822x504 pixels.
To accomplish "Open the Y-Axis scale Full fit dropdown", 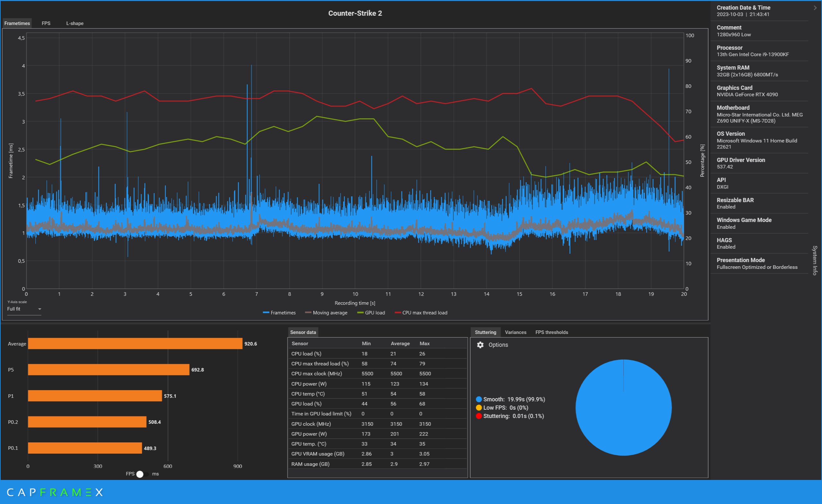I will point(24,309).
